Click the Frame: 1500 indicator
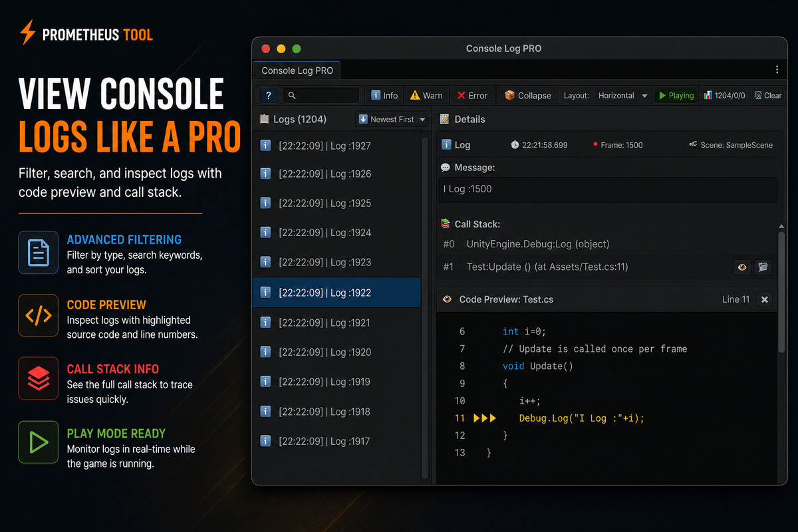 tap(617, 145)
